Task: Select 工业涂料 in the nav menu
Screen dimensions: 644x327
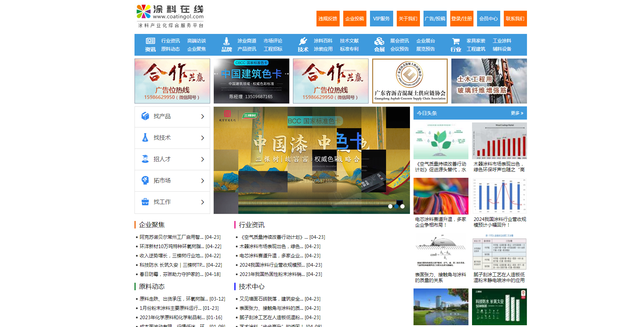Action: pyautogui.click(x=502, y=41)
